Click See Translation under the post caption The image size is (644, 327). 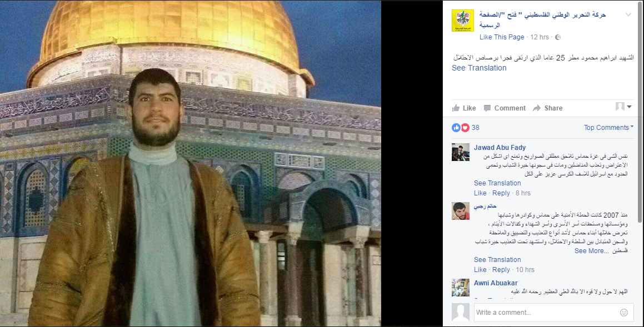coord(479,68)
